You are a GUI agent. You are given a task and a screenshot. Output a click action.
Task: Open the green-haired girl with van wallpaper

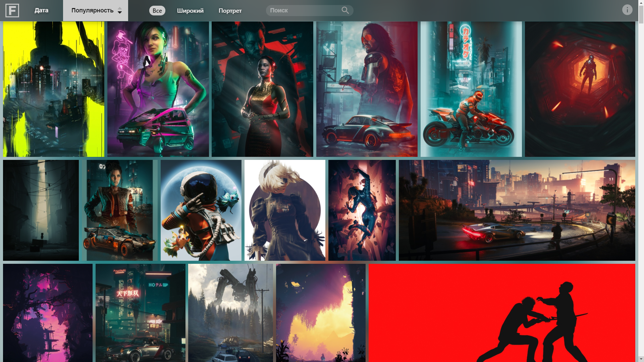point(158,89)
